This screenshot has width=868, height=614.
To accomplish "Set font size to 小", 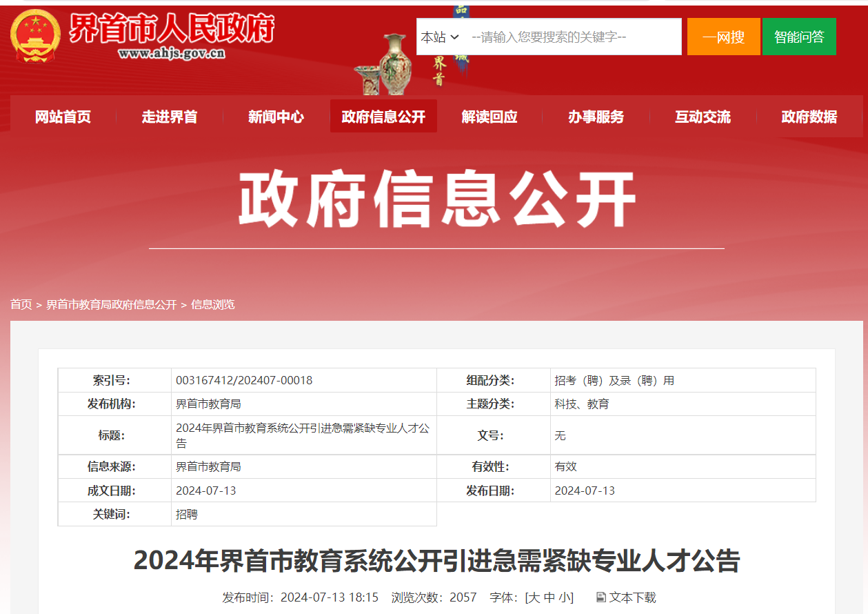I will coord(565,597).
